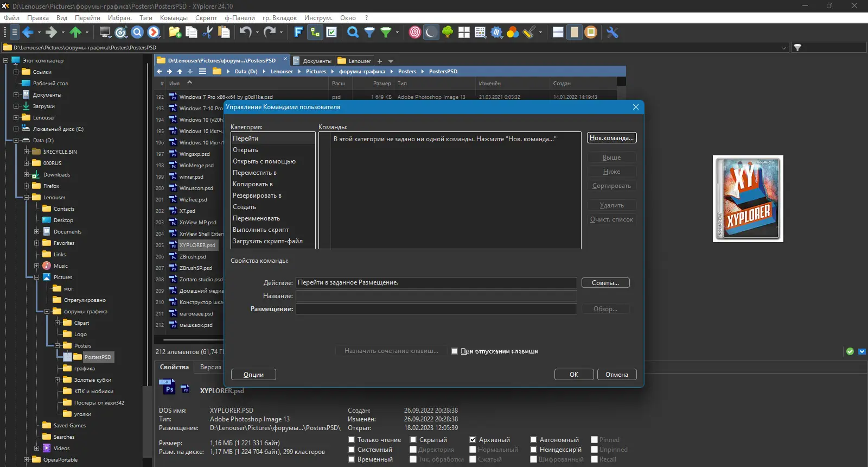The height and width of the screenshot is (467, 868).
Task: Collapse the 'Data (D:)' tree node
Action: coord(16,141)
